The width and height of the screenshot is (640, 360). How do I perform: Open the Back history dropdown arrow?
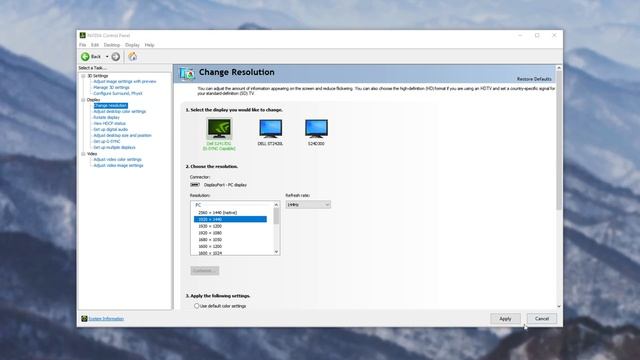[x=107, y=57]
